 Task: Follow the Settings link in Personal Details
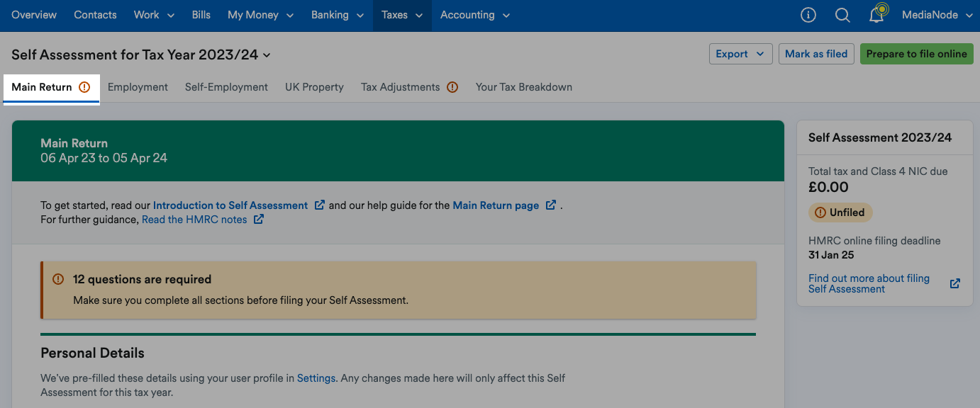pyautogui.click(x=316, y=378)
